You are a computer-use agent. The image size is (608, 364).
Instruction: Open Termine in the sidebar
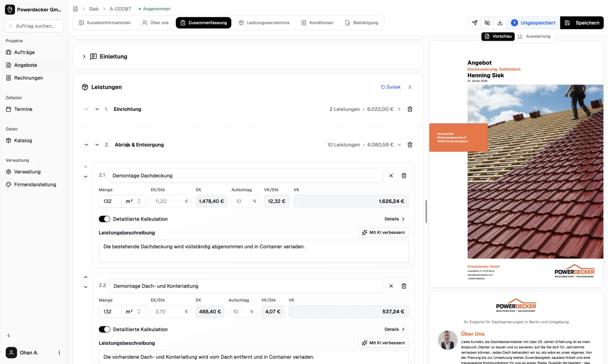(x=34, y=109)
